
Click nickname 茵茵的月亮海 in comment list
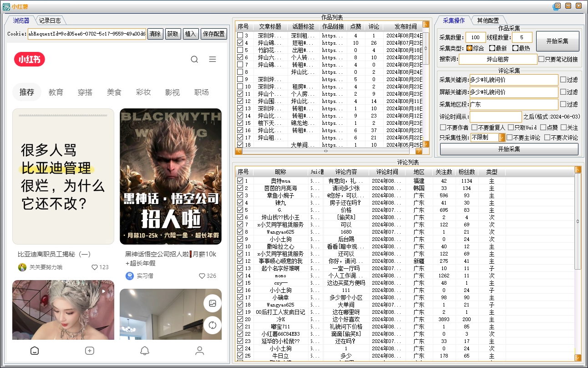coord(281,188)
